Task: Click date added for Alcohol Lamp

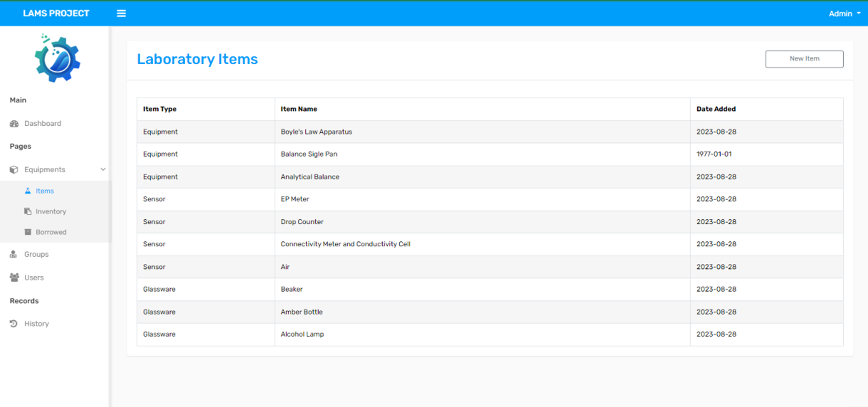Action: [716, 334]
